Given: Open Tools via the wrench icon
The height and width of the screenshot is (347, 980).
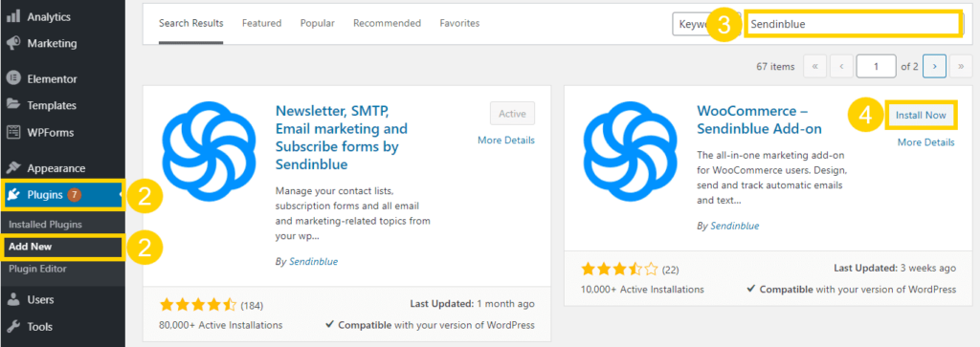Looking at the screenshot, I should click(13, 326).
